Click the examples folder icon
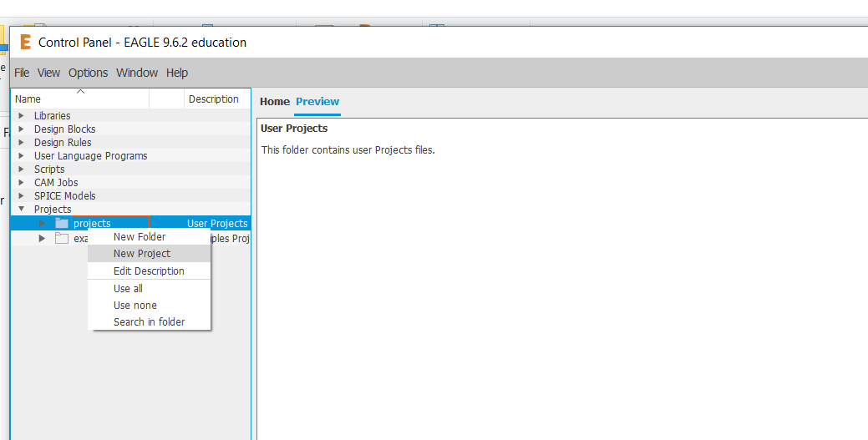Screen dimensions: 868x440 pyautogui.click(x=62, y=239)
